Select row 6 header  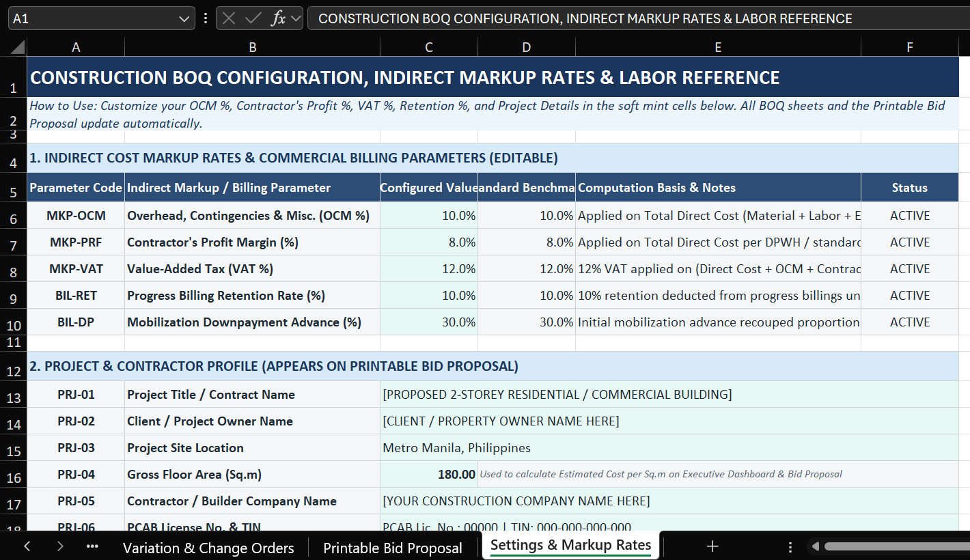point(14,216)
